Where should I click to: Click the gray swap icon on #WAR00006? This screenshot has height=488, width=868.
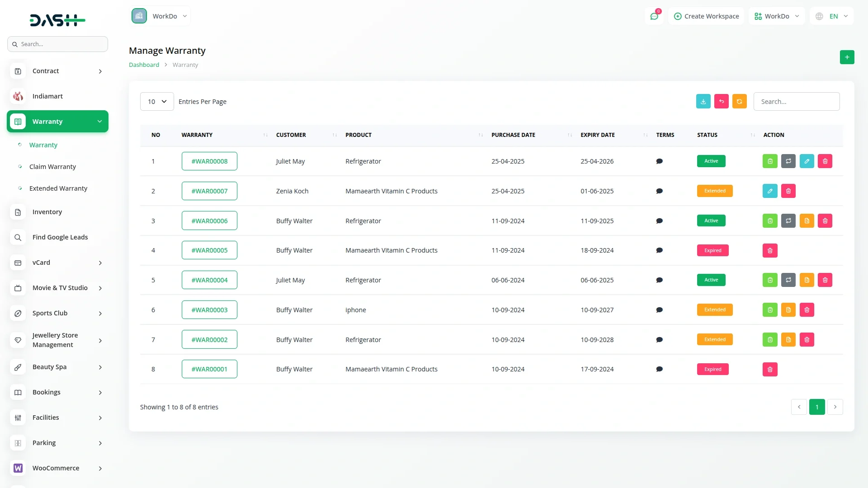(788, 221)
